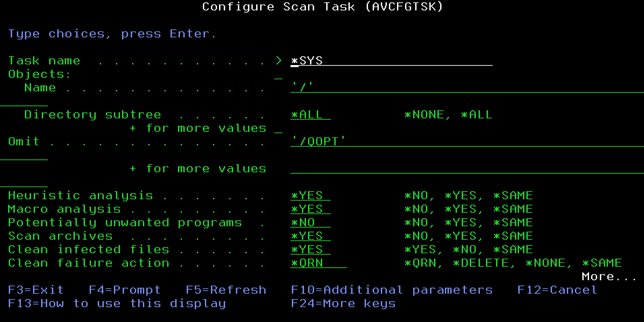Open F10=Additional parameters
This screenshot has width=644, height=322.
[392, 290]
